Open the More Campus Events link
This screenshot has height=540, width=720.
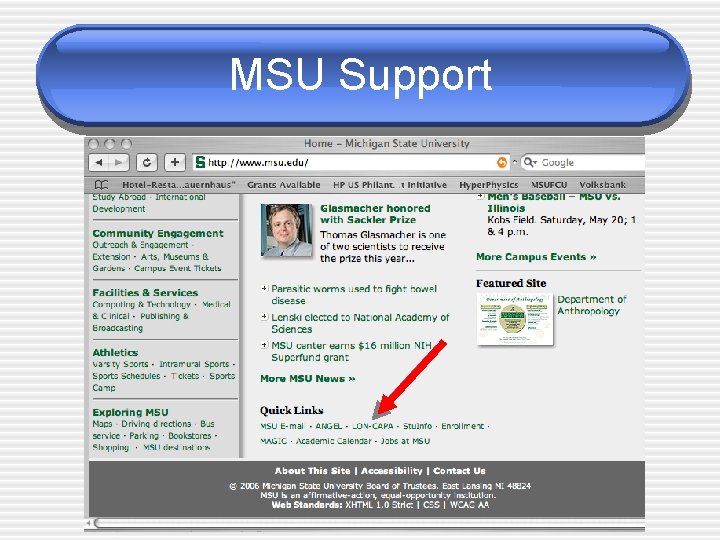pyautogui.click(x=536, y=257)
